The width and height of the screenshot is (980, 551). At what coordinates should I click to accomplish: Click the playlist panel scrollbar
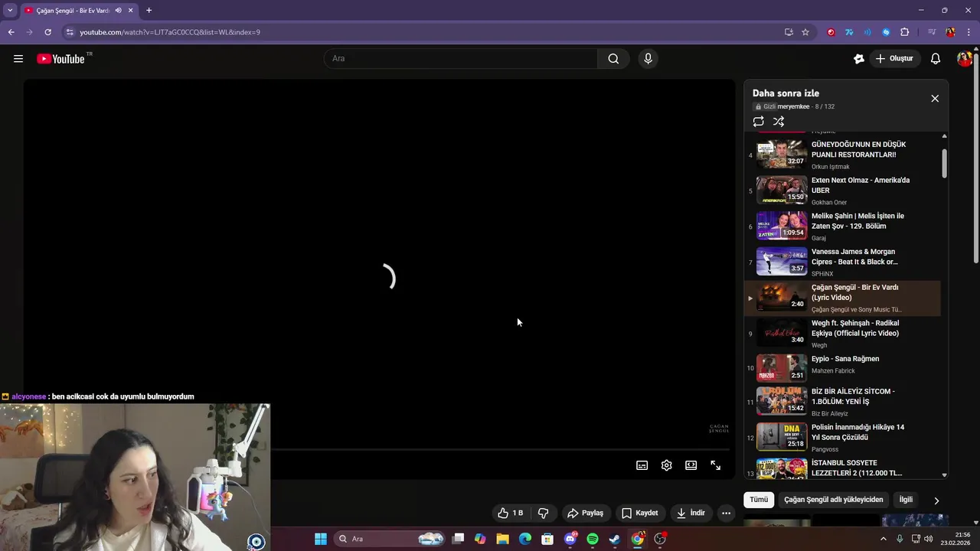tap(944, 162)
